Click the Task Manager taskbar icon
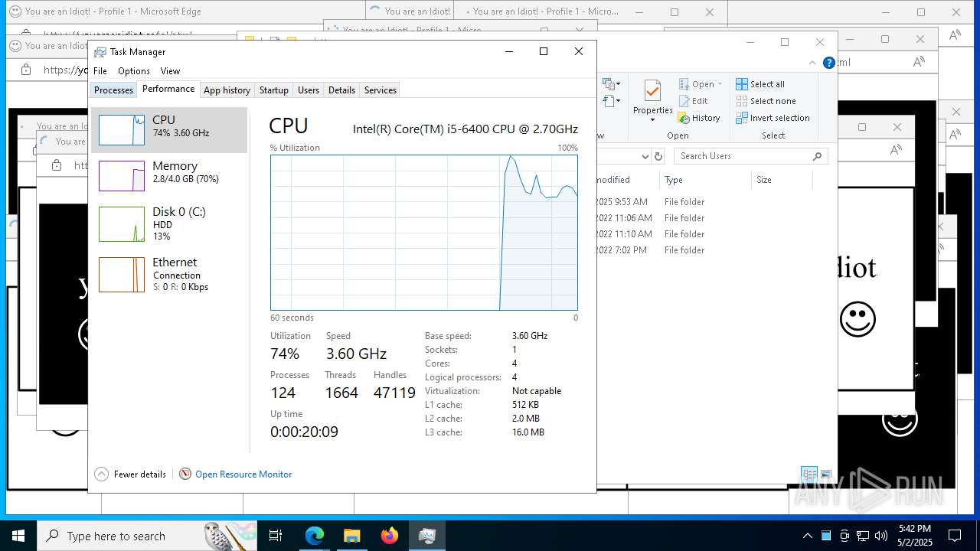Viewport: 980px width, 551px height. tap(427, 536)
